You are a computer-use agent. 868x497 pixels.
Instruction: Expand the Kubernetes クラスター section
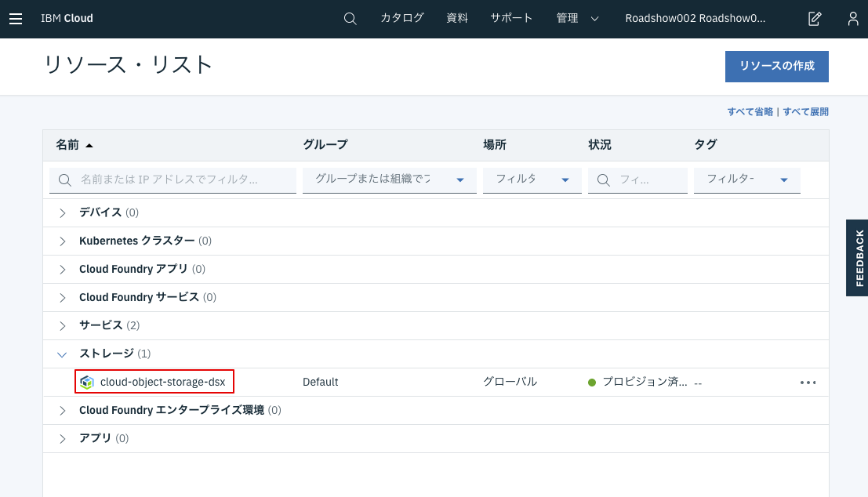[63, 241]
